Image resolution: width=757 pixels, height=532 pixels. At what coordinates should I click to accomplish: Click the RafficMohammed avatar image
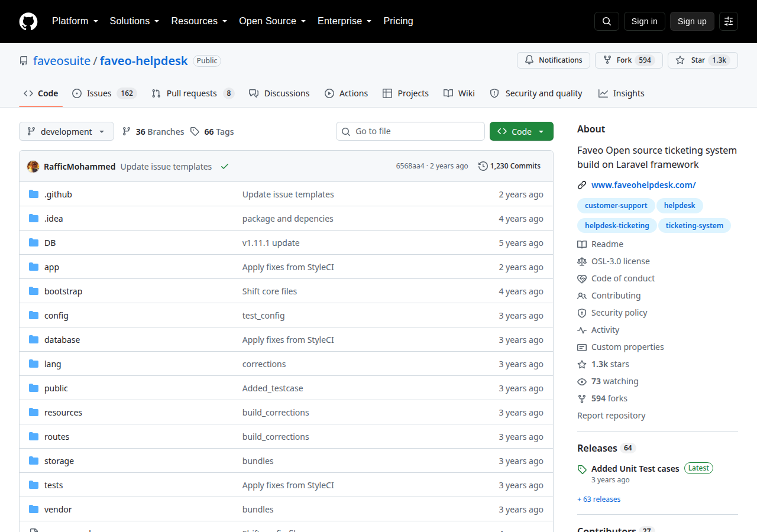click(33, 167)
